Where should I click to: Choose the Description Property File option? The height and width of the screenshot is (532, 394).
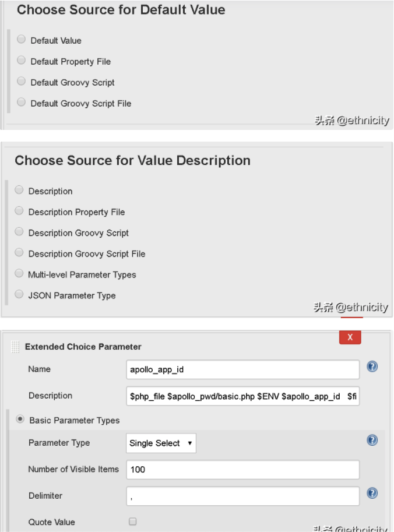click(x=19, y=212)
